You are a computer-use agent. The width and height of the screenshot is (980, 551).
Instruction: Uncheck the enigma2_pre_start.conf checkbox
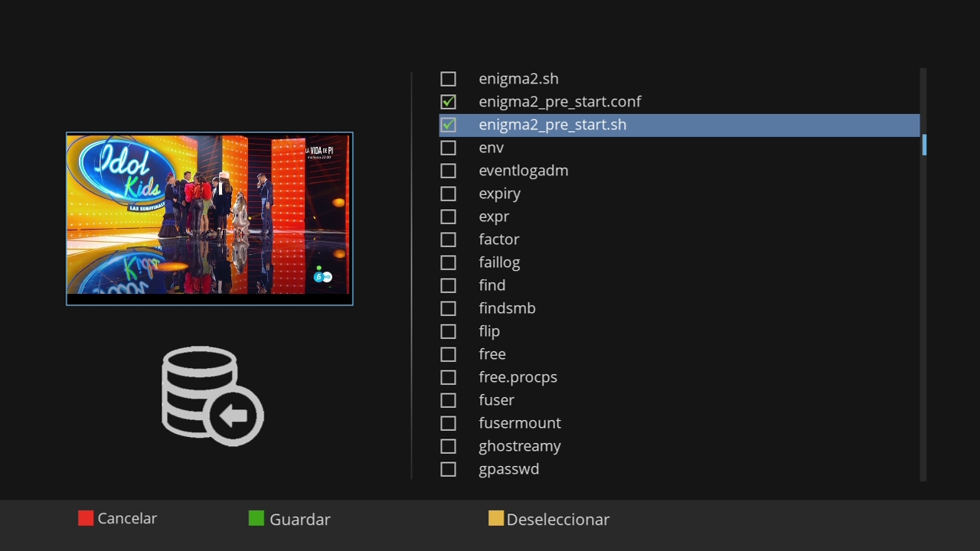448,102
